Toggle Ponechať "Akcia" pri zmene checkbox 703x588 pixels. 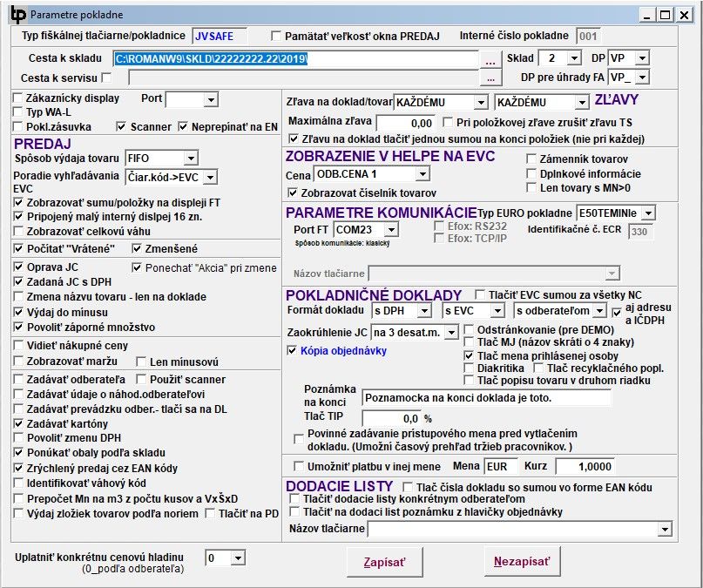pos(137,267)
